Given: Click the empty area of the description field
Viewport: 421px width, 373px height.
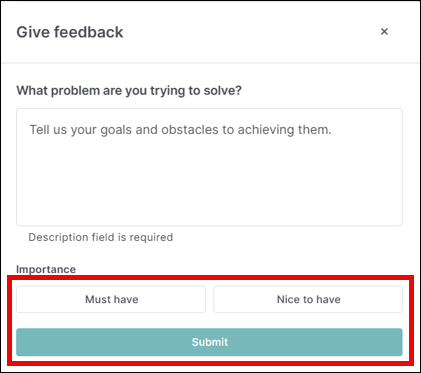Looking at the screenshot, I should pos(209,180).
